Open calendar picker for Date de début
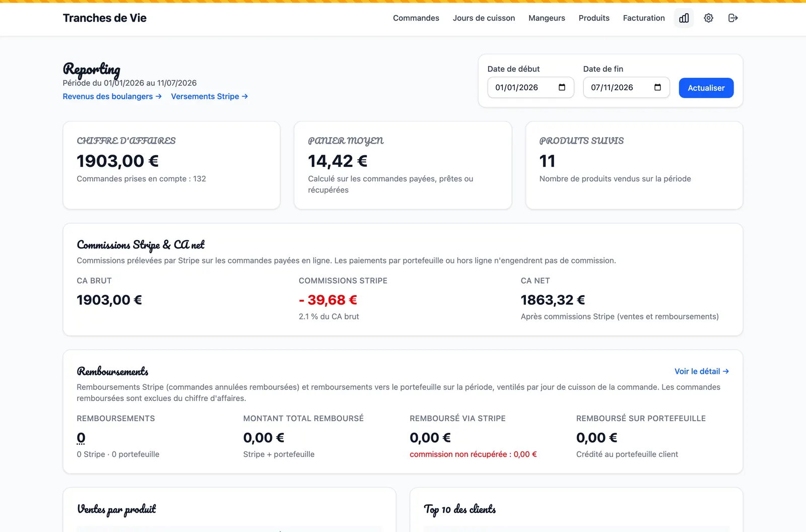The image size is (806, 532). tap(562, 87)
